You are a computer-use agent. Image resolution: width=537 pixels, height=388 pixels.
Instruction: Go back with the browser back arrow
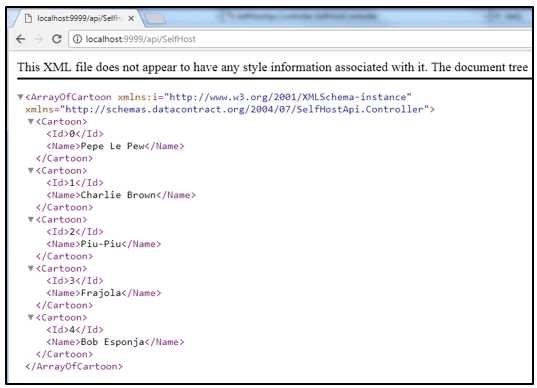(x=21, y=39)
